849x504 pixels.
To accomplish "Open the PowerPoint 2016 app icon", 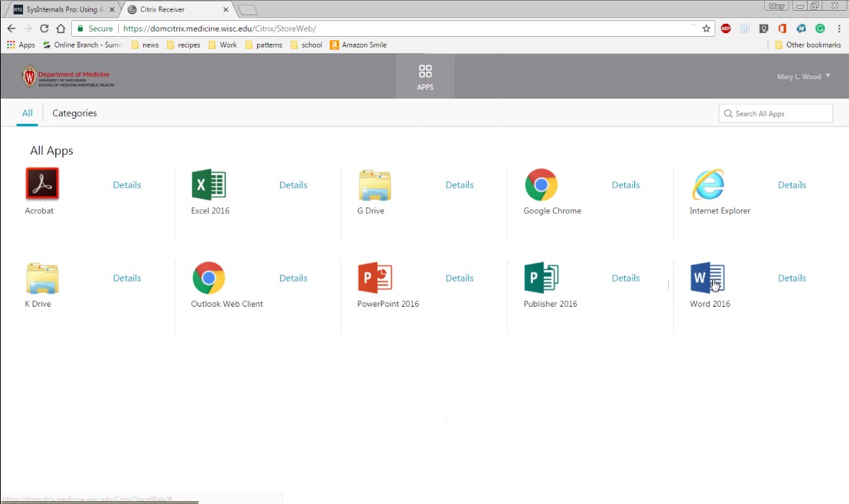I will click(x=374, y=278).
